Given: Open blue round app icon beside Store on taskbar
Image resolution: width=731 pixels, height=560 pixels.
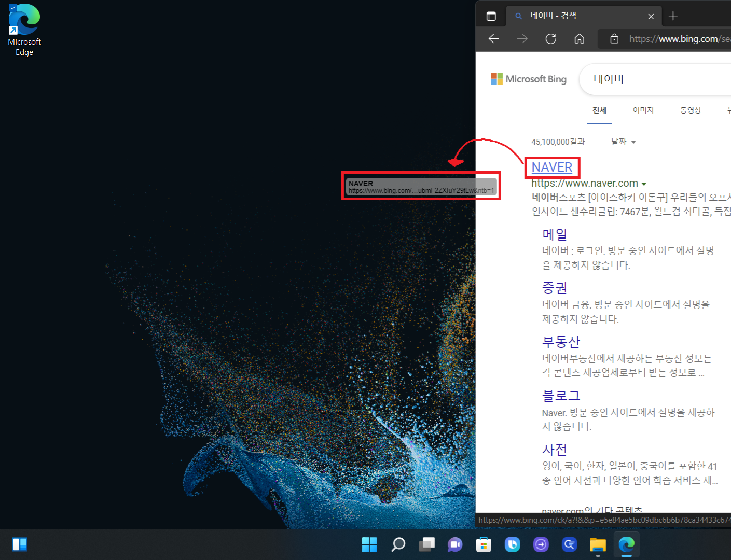Looking at the screenshot, I should (512, 544).
